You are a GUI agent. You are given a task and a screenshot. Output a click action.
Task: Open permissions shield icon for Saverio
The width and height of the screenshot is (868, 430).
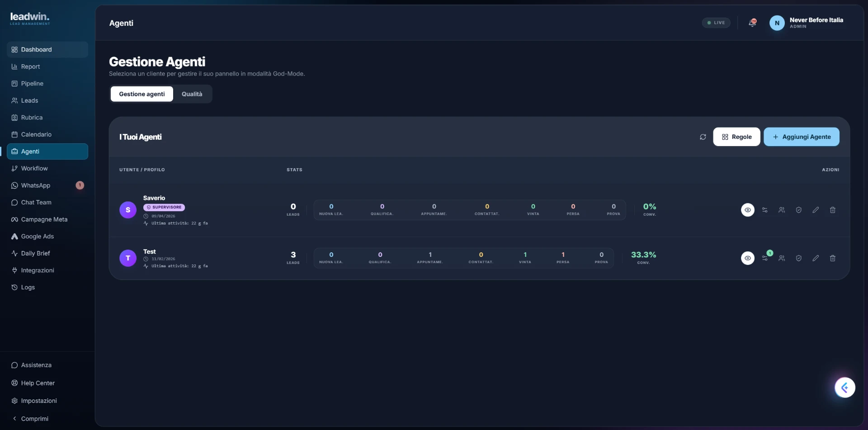coord(799,210)
